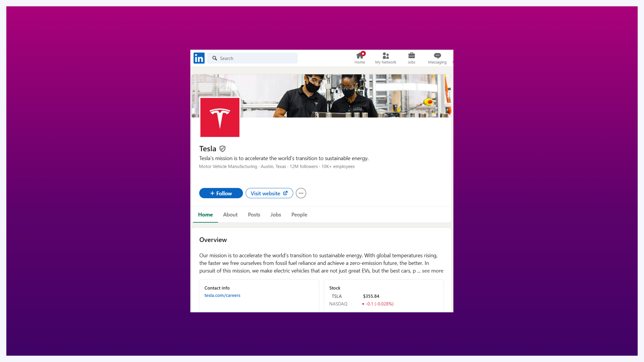Open the three-dot more options menu

pos(301,193)
